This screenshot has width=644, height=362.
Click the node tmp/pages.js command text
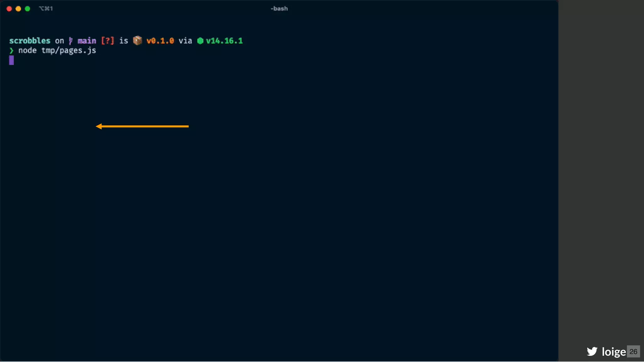click(x=57, y=51)
